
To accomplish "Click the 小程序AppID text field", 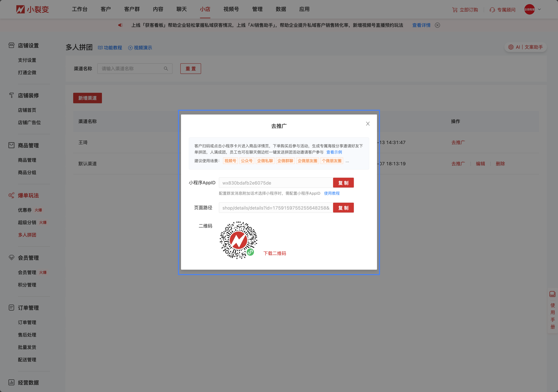I will click(276, 183).
